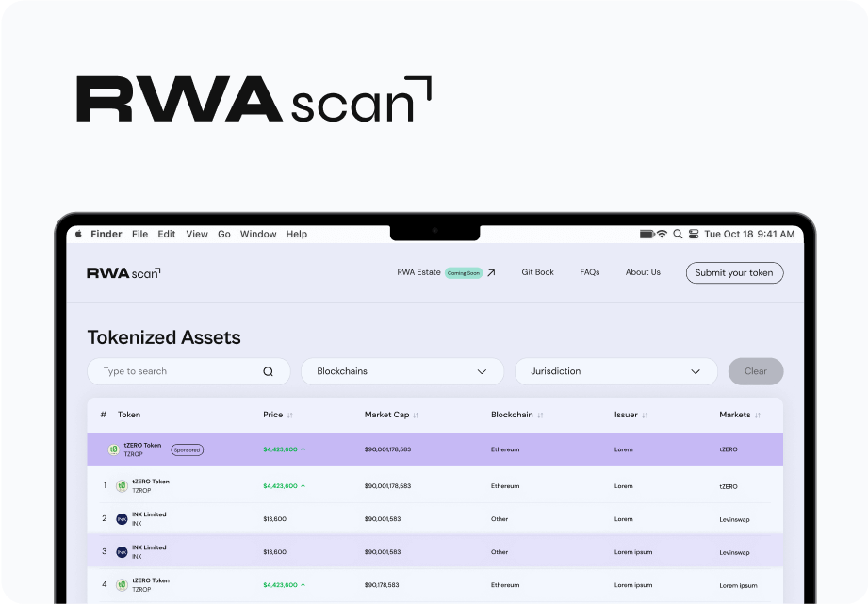Click the Lorem ipsum market in row 4
This screenshot has width=868, height=604.
739,586
